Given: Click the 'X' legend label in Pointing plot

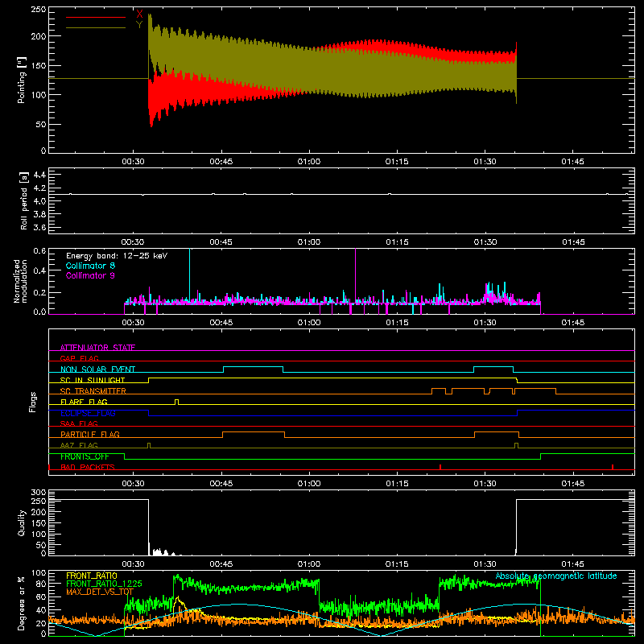Looking at the screenshot, I should coord(139,14).
